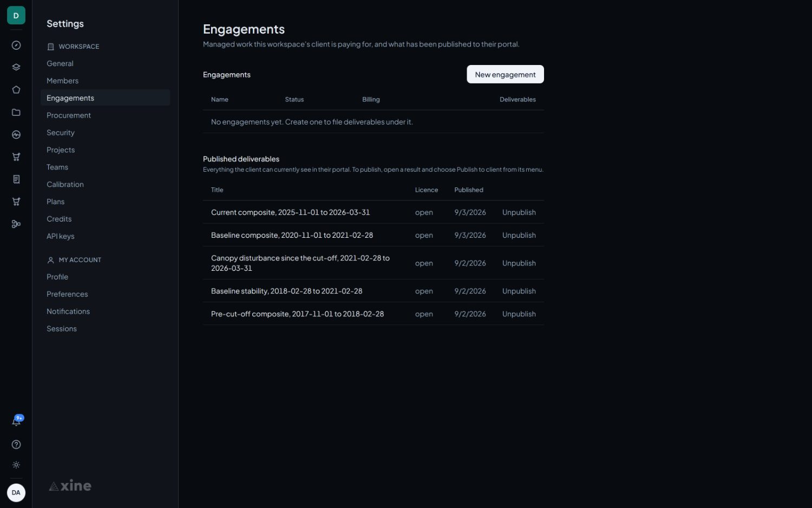
Task: Unpublish the Baseline composite deliverable
Action: click(519, 235)
